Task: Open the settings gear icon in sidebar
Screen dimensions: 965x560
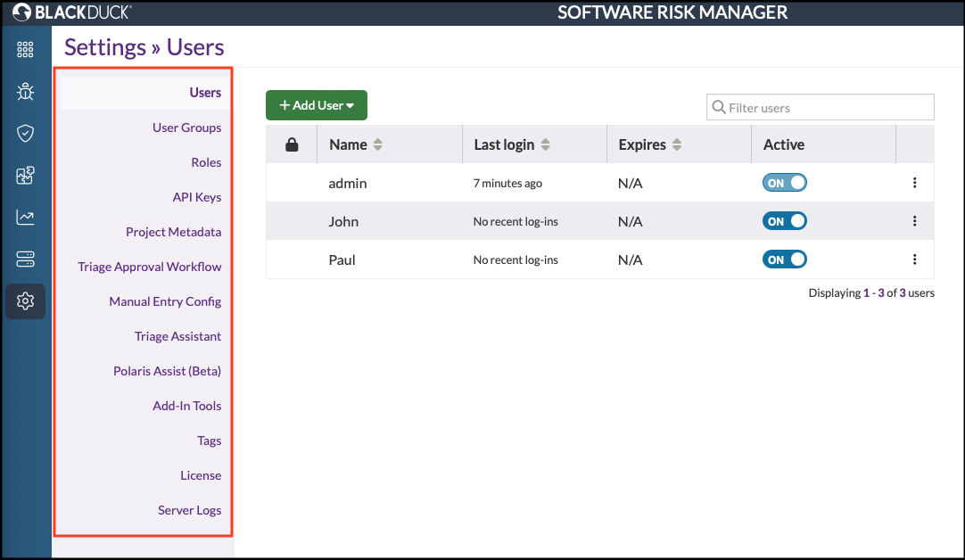Action: pos(25,301)
